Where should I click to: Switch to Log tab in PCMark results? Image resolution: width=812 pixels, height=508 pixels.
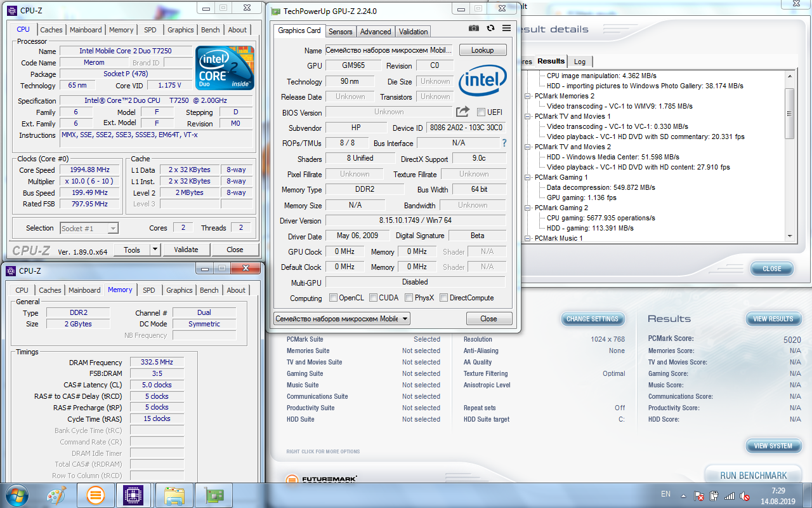[580, 62]
